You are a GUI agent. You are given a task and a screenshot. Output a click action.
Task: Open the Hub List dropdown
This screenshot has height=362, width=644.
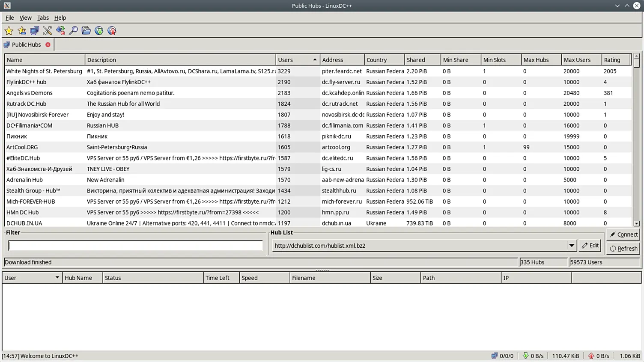pos(572,245)
